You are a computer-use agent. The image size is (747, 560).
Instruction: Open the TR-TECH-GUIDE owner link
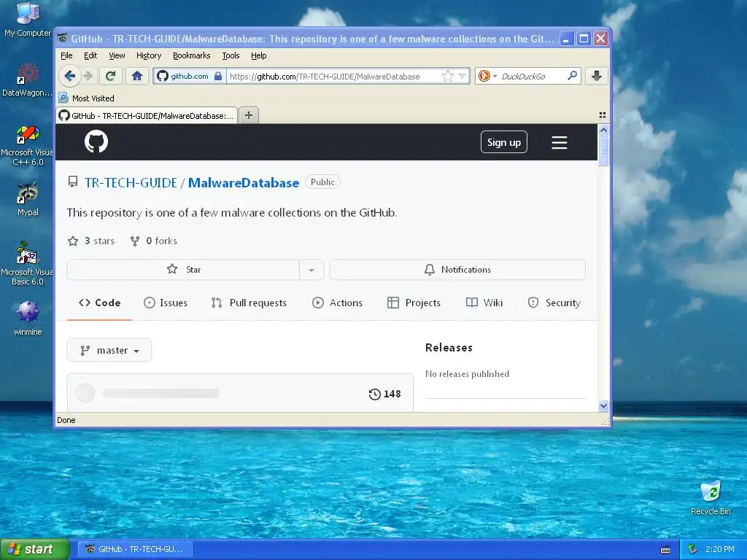click(131, 183)
